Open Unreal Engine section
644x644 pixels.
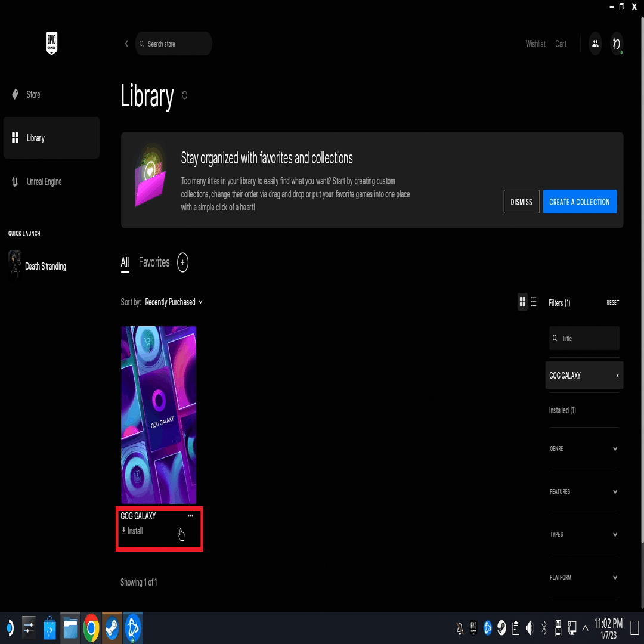pos(37,181)
